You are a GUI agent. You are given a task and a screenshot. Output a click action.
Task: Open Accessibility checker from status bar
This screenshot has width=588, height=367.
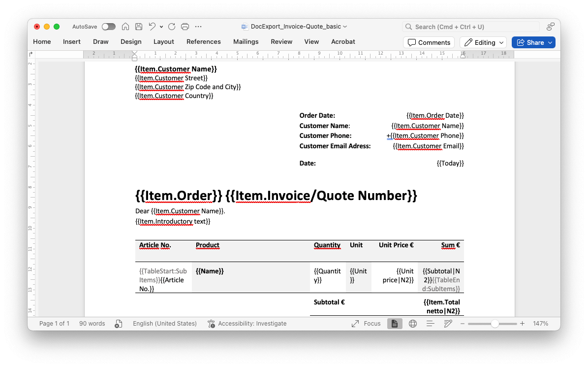pos(247,324)
